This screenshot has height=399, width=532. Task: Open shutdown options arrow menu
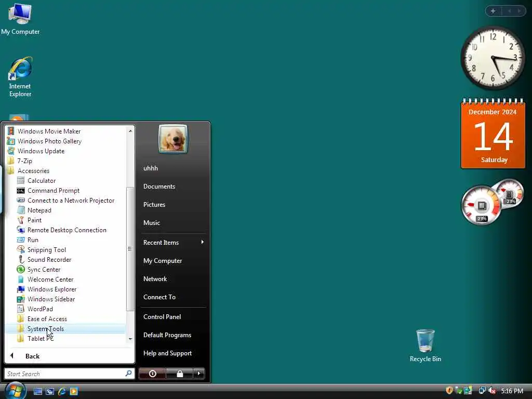tap(199, 374)
